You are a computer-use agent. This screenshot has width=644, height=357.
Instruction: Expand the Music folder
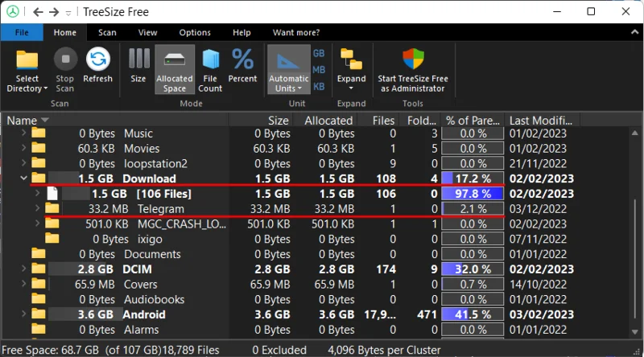point(23,133)
